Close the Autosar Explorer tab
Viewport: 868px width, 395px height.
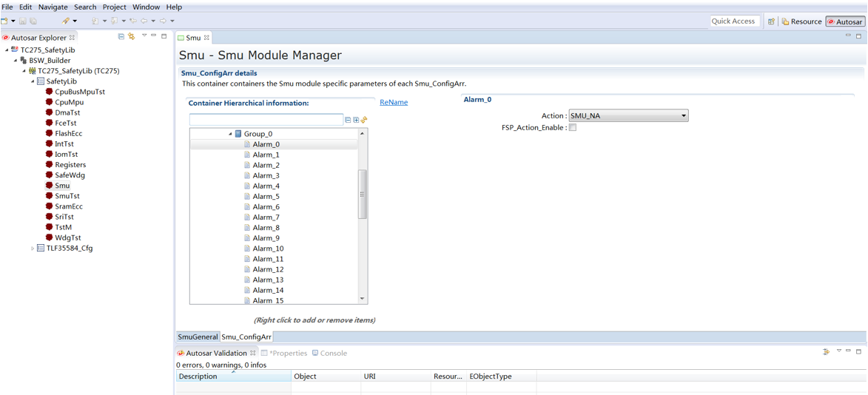pyautogui.click(x=72, y=38)
